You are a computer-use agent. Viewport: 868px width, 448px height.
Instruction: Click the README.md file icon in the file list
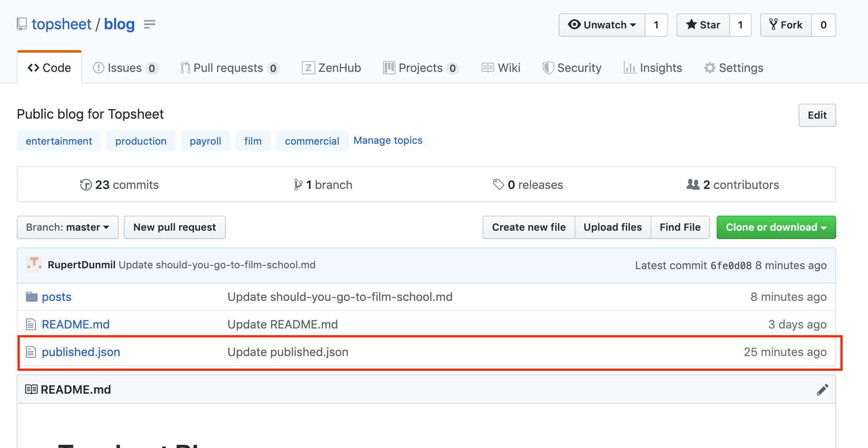coord(31,324)
